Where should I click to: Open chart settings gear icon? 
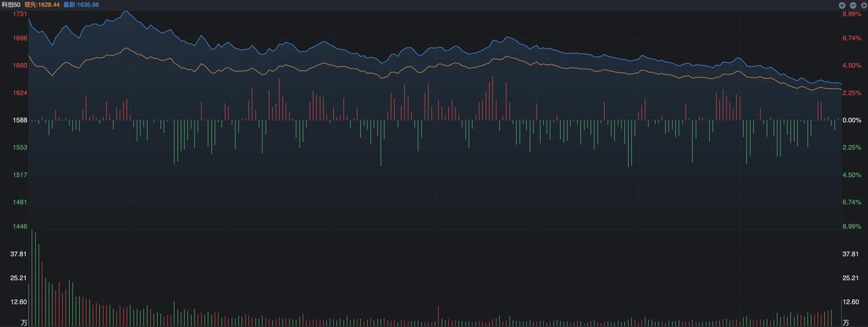click(x=863, y=5)
